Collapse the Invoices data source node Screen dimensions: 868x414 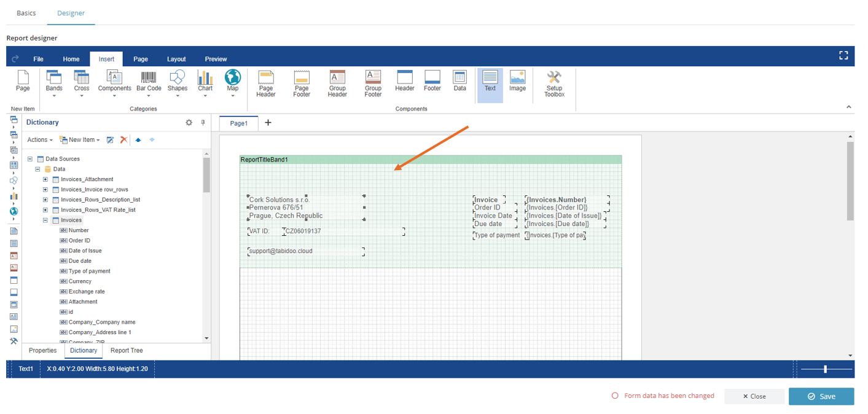pyautogui.click(x=45, y=220)
